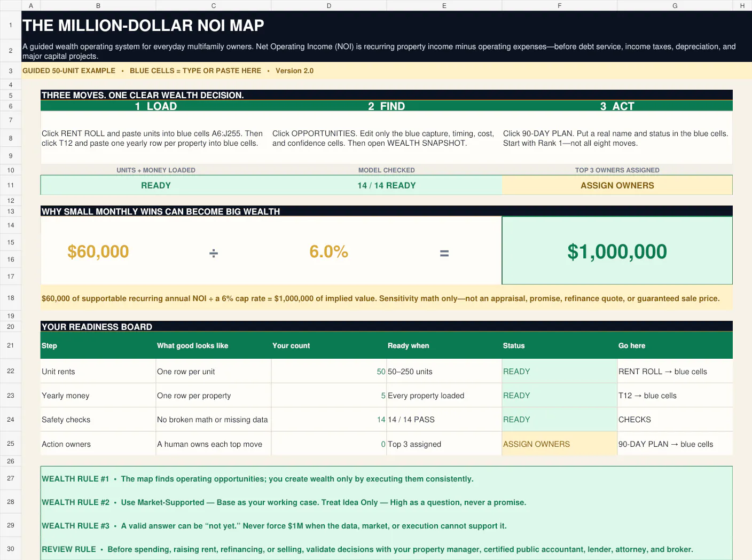Click the '14 / 14 PASS' cell
This screenshot has height=560, width=752.
pos(444,420)
